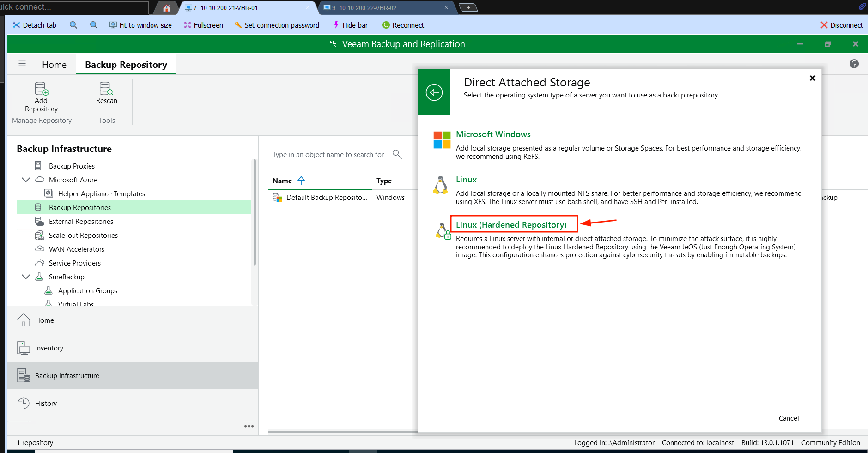Open the Home navigation view
This screenshot has width=868, height=453.
[133, 320]
